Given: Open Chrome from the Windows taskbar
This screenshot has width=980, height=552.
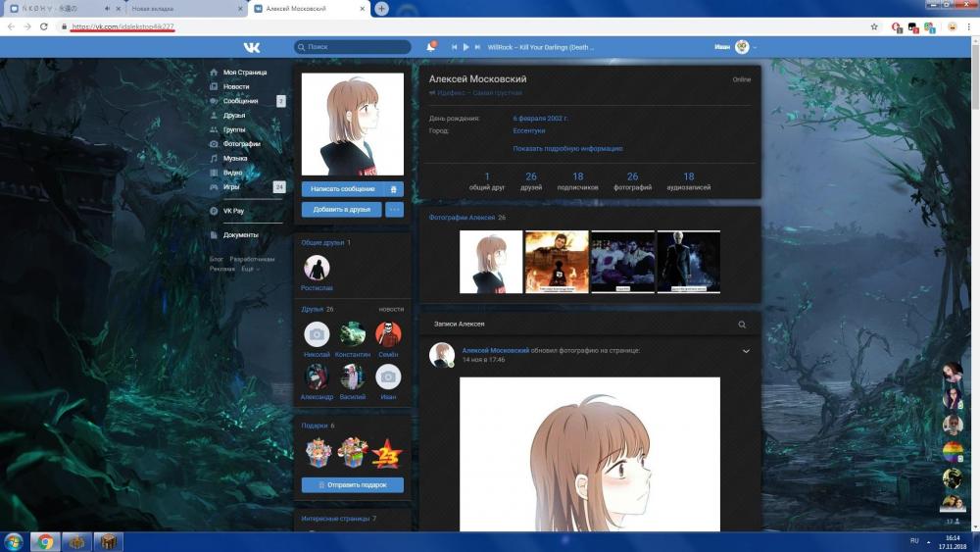Looking at the screenshot, I should click(44, 542).
